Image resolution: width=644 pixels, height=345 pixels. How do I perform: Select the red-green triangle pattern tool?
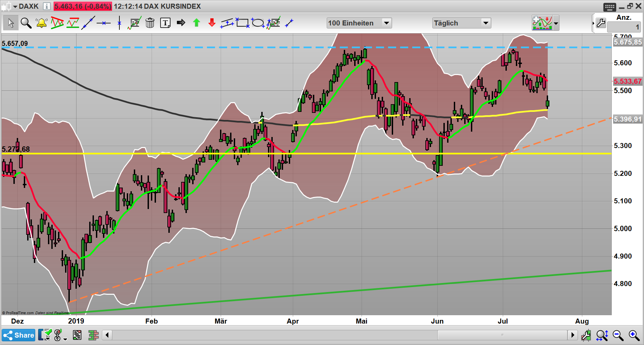point(57,23)
